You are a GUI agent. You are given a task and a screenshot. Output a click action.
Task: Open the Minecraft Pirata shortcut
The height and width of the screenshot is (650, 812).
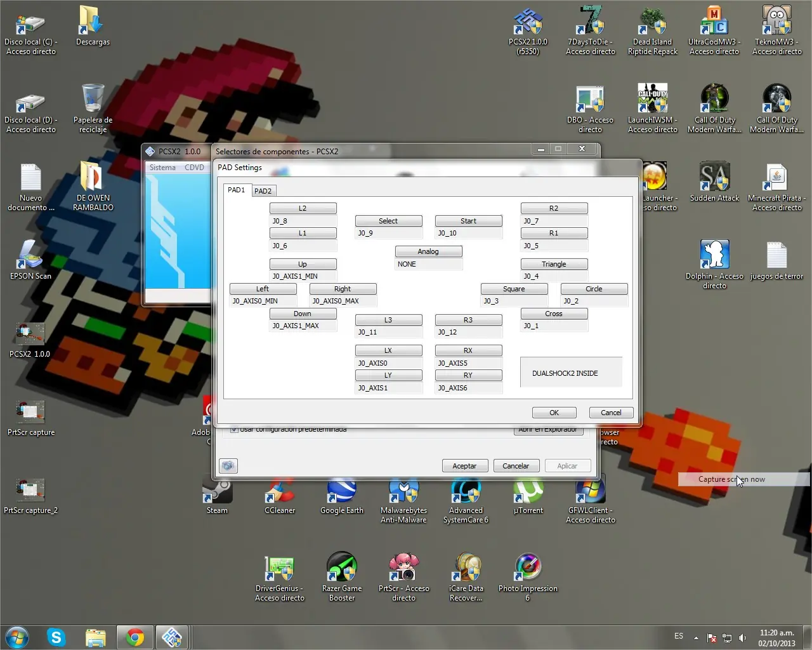777,187
